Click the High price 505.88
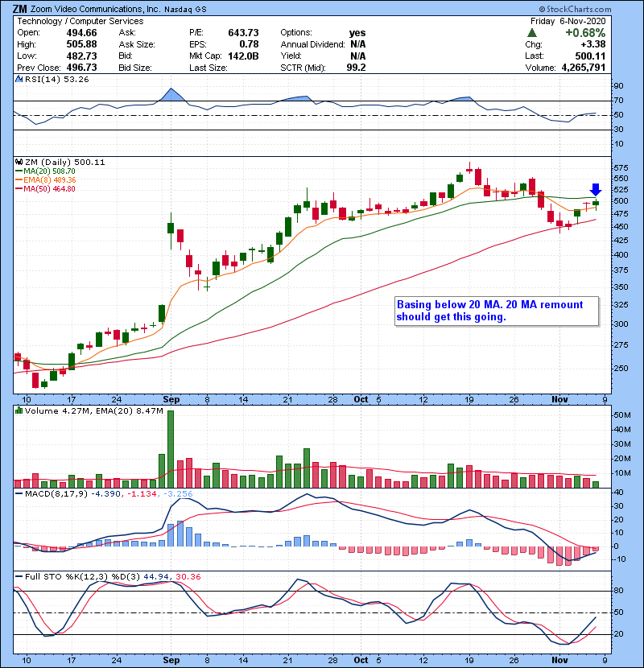This screenshot has width=644, height=668. [x=81, y=44]
